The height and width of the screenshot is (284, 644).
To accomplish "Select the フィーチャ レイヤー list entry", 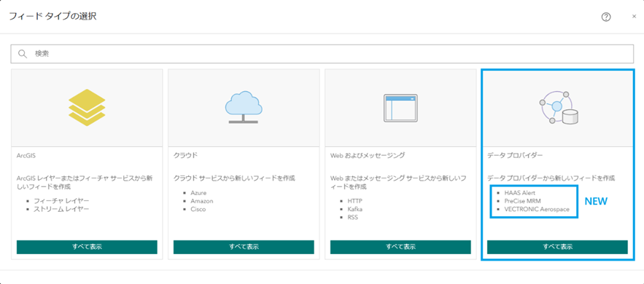I will coord(61,201).
